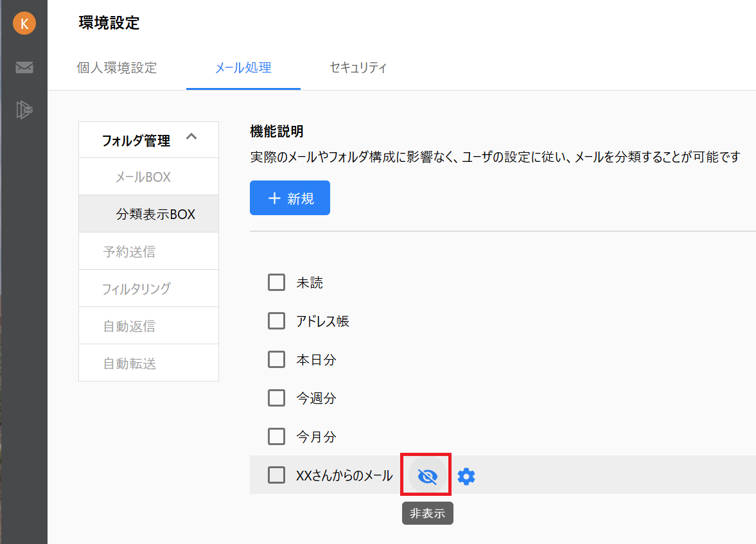Collapse the フォルダ管理 section chevron
The height and width of the screenshot is (544, 756).
coord(191,137)
